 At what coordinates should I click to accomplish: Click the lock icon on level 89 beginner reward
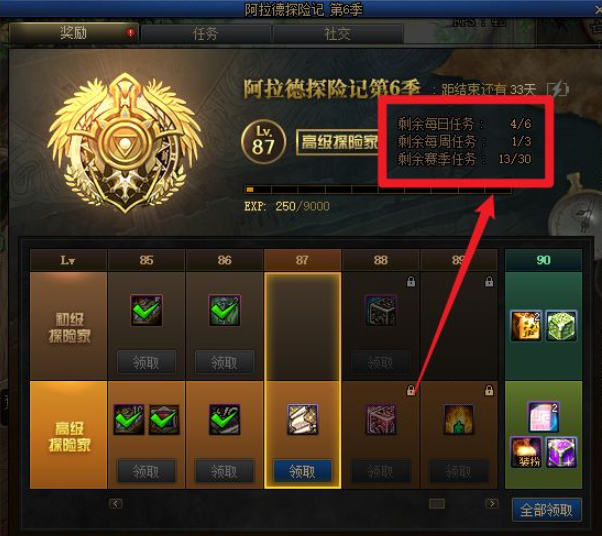(x=489, y=282)
